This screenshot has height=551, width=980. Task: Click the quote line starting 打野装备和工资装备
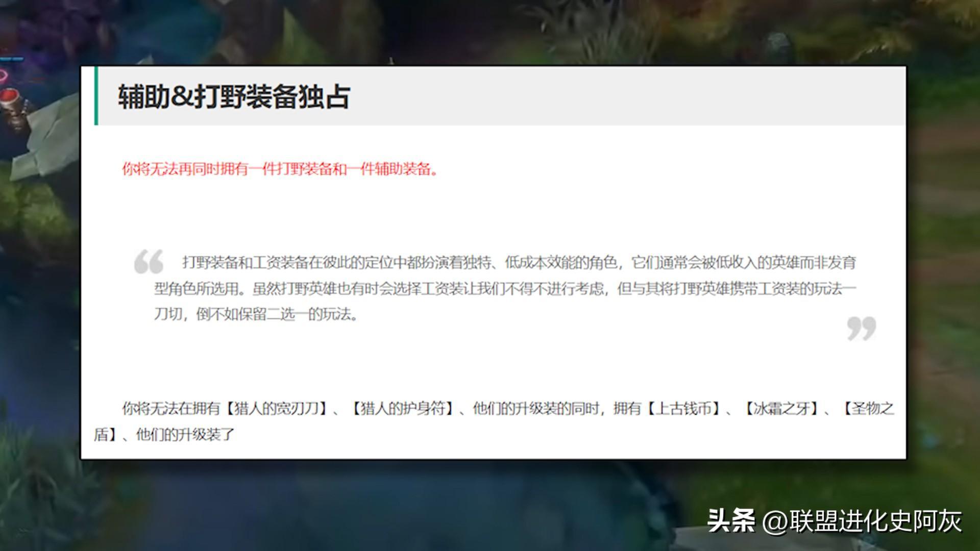click(x=519, y=263)
